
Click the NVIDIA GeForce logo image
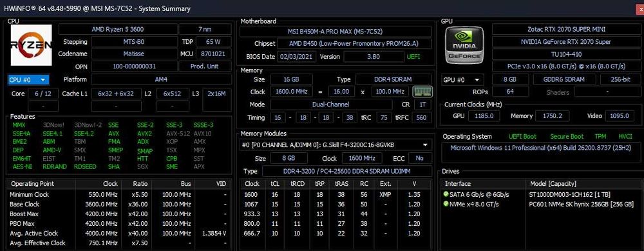click(464, 45)
